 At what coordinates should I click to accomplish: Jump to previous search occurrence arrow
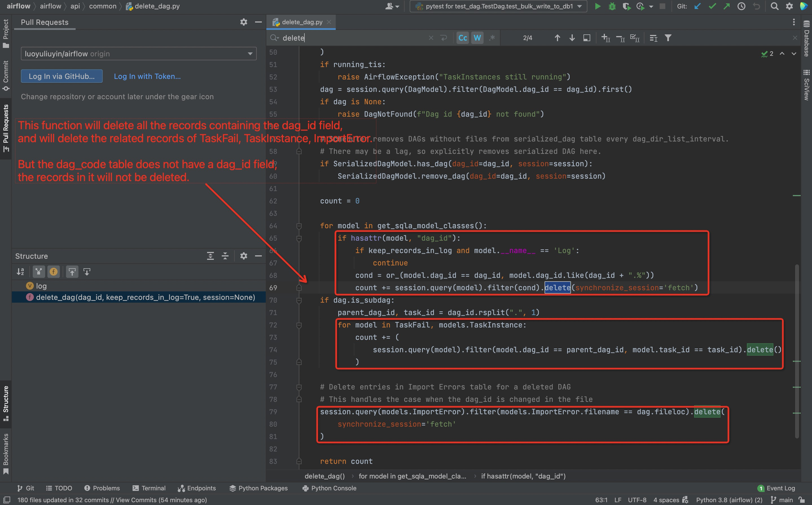pyautogui.click(x=557, y=38)
